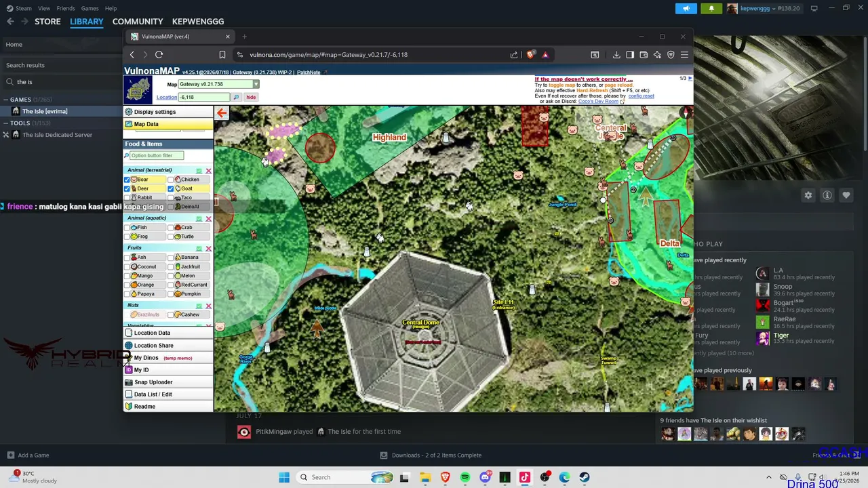Clear all in Animal (terrestrial) group

[x=208, y=170]
